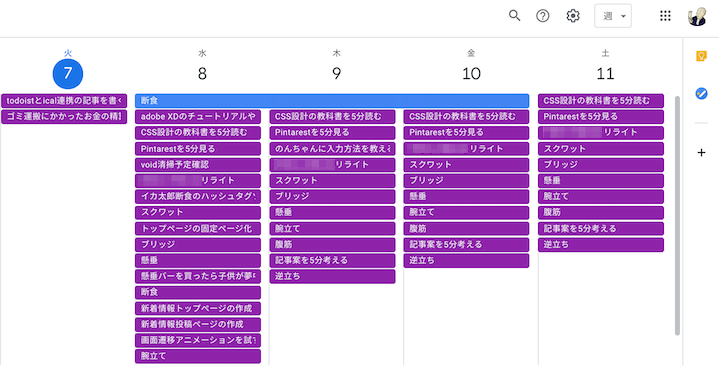The height and width of the screenshot is (365, 719).
Task: Open Saturday's 逆立ち event
Action: [x=601, y=244]
